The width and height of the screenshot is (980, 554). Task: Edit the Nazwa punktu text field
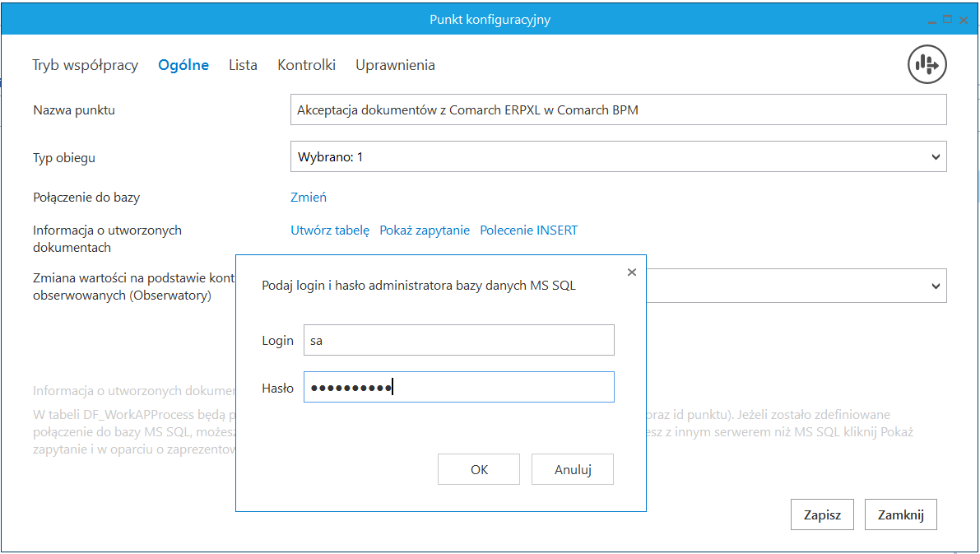(x=618, y=109)
